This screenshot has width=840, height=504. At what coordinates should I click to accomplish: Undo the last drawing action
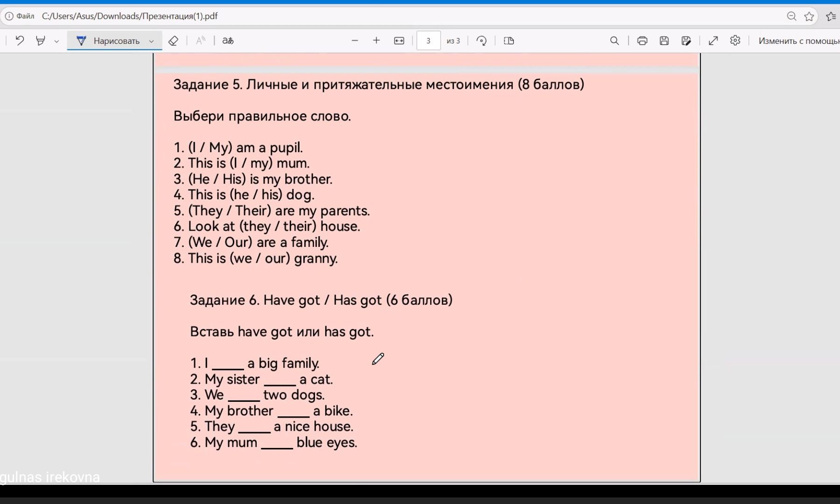point(20,41)
